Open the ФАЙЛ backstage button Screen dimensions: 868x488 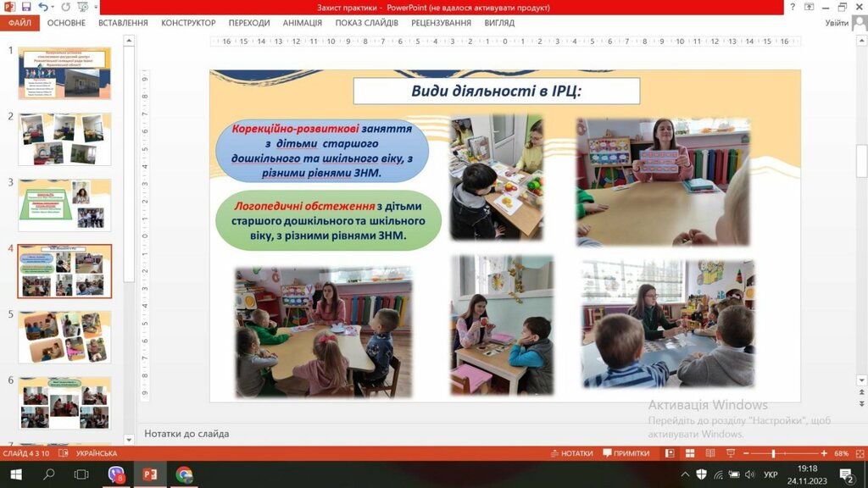coord(19,23)
